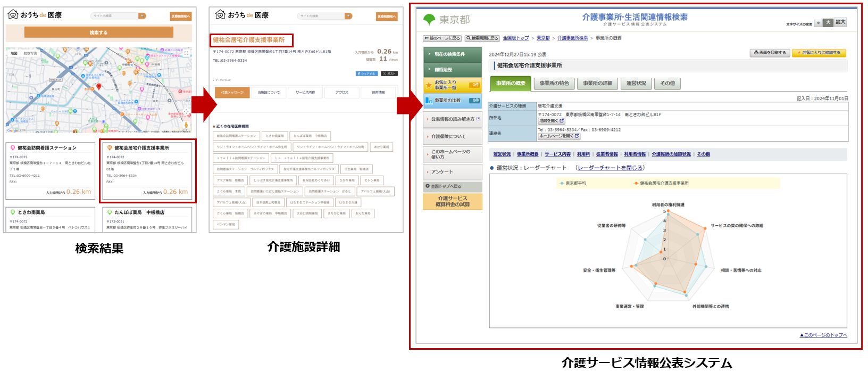The height and width of the screenshot is (378, 868).
Task: Select 事業所の特色 tab
Action: (554, 84)
